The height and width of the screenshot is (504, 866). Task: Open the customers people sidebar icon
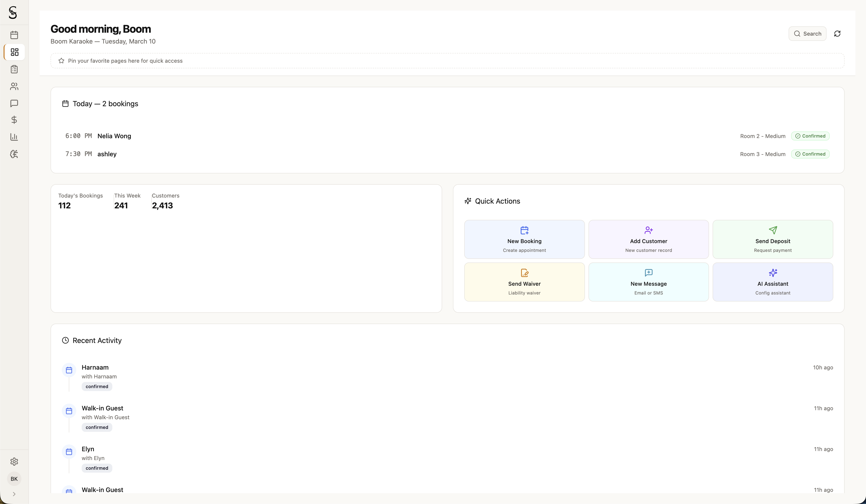click(x=14, y=86)
